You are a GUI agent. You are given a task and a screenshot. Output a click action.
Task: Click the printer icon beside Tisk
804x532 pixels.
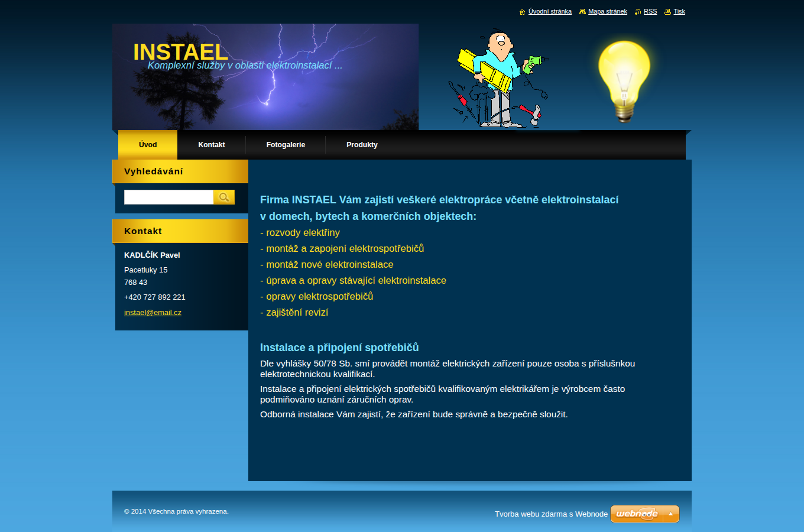(668, 12)
